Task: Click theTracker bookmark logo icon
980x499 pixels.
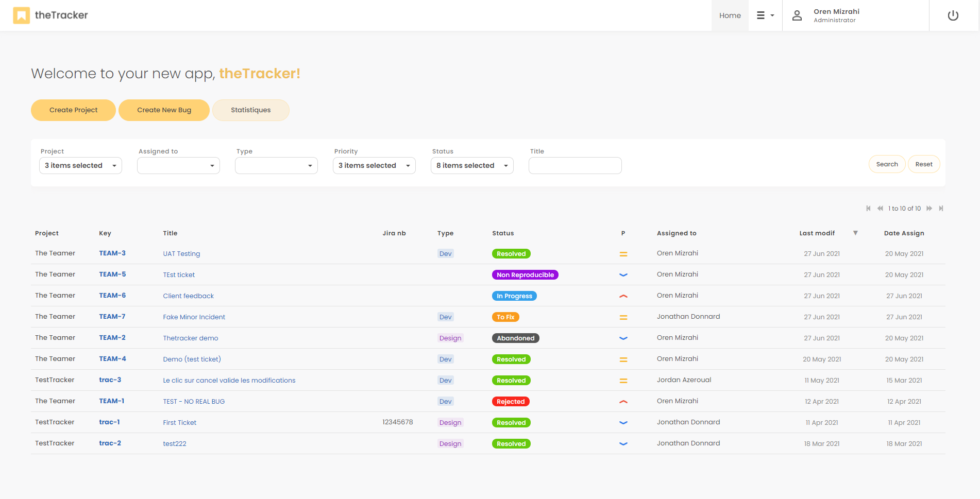Action: [21, 15]
